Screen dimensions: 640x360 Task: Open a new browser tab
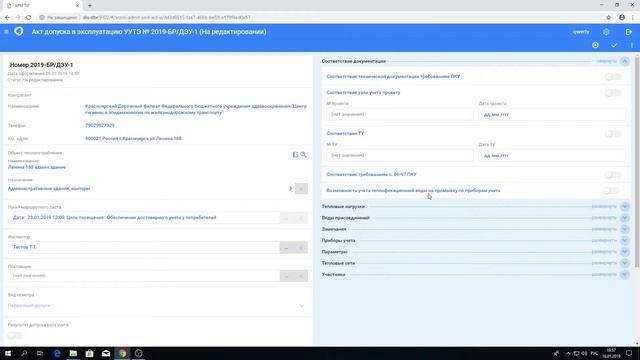[90, 5]
